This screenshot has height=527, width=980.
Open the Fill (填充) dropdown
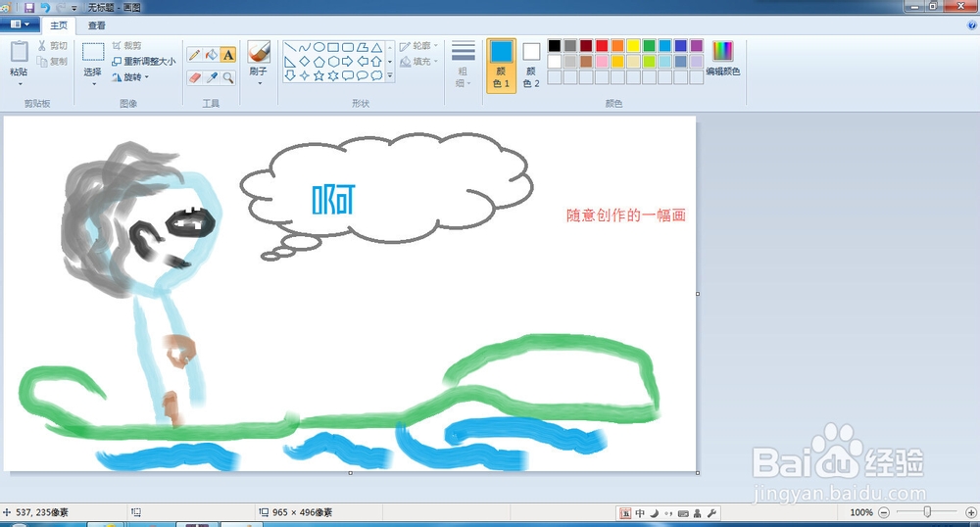coord(418,61)
